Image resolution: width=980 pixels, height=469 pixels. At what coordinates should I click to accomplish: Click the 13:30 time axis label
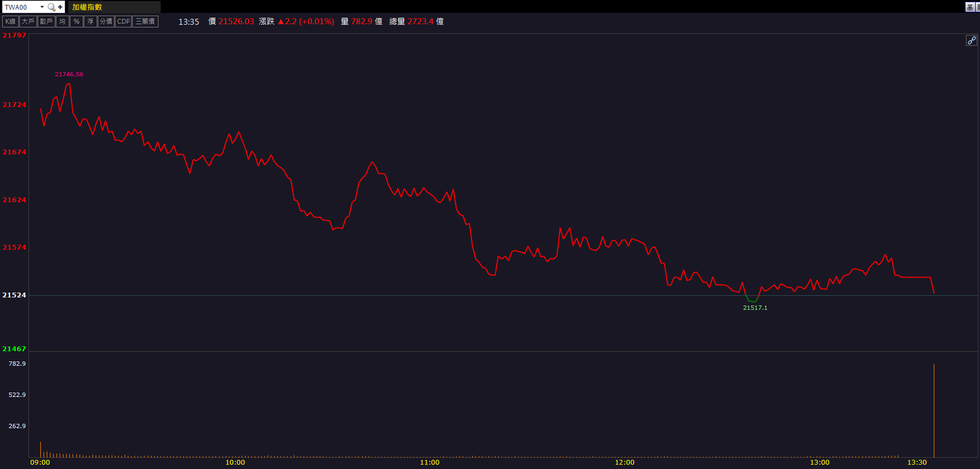pos(917,463)
